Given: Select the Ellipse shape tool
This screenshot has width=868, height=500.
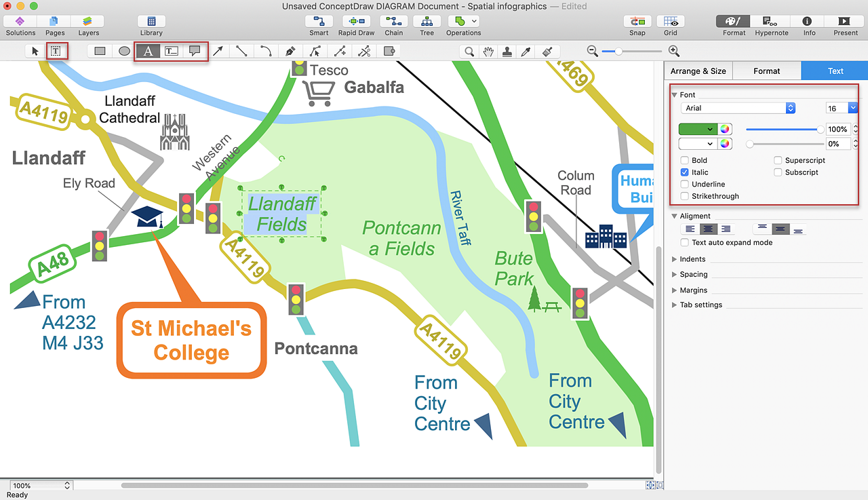Looking at the screenshot, I should [124, 51].
